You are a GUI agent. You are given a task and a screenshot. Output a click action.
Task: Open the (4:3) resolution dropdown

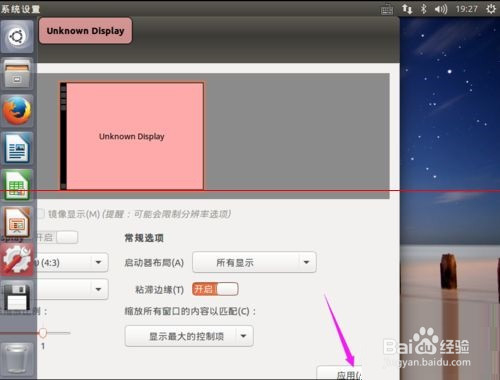coord(72,262)
